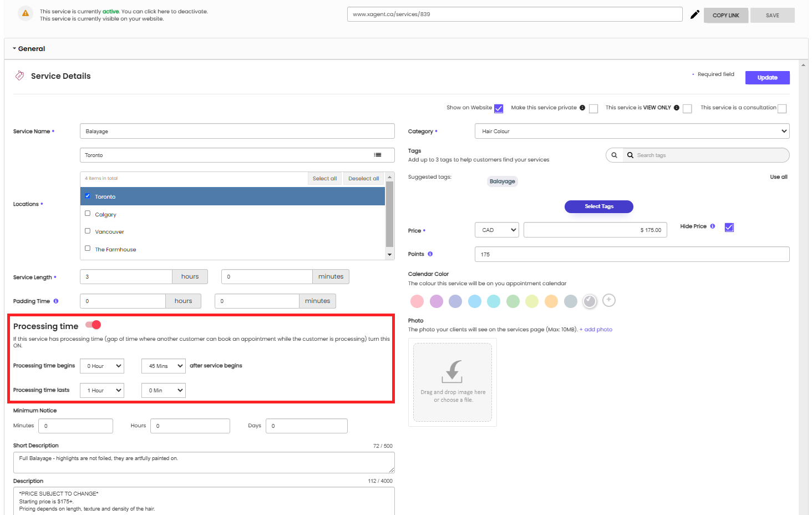Check the Calgary location
This screenshot has height=515, width=812.
coord(88,214)
